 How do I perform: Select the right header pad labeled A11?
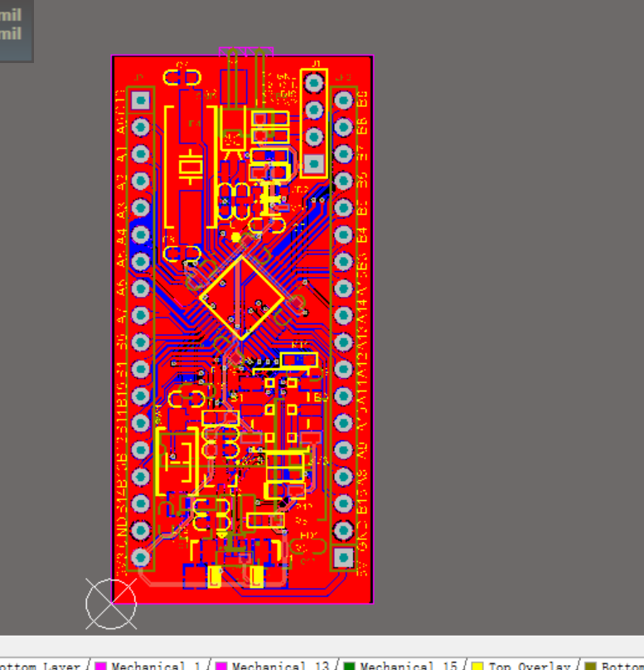[343, 396]
